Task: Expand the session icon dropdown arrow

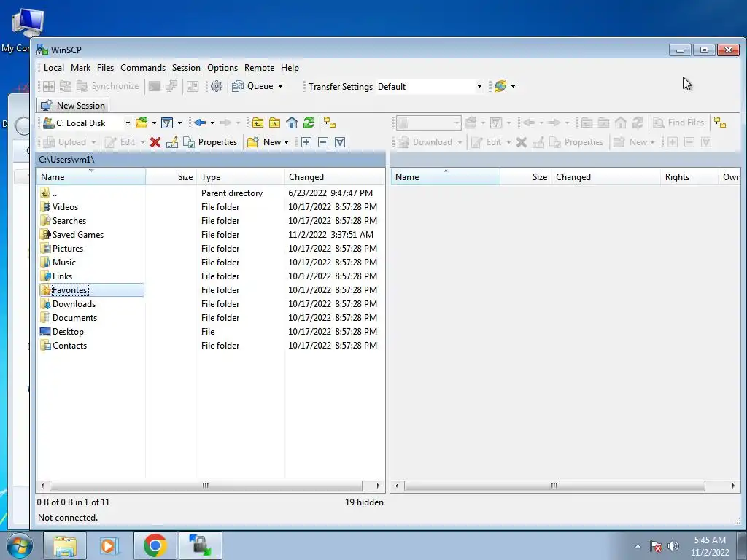Action: pos(513,86)
